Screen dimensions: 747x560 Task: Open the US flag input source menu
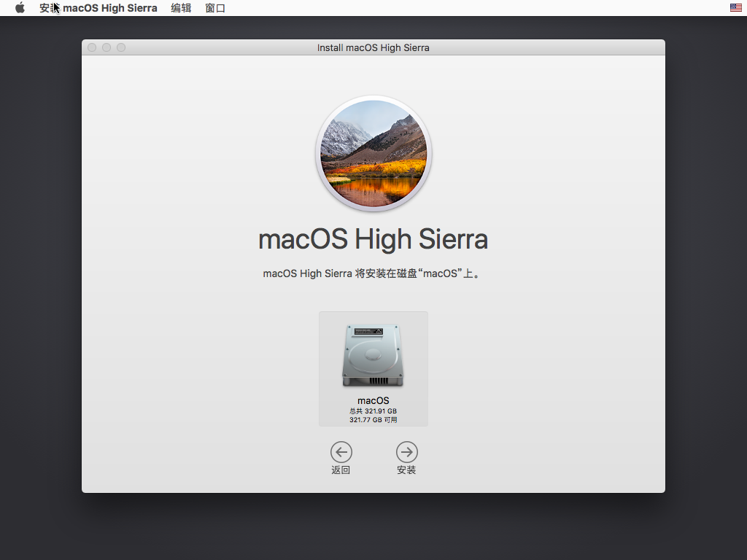[x=735, y=7]
